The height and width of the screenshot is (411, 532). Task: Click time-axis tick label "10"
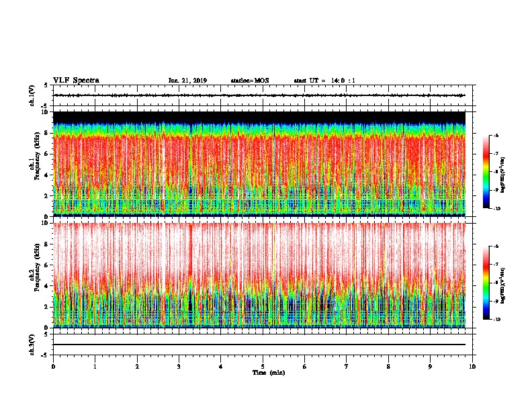click(x=472, y=367)
